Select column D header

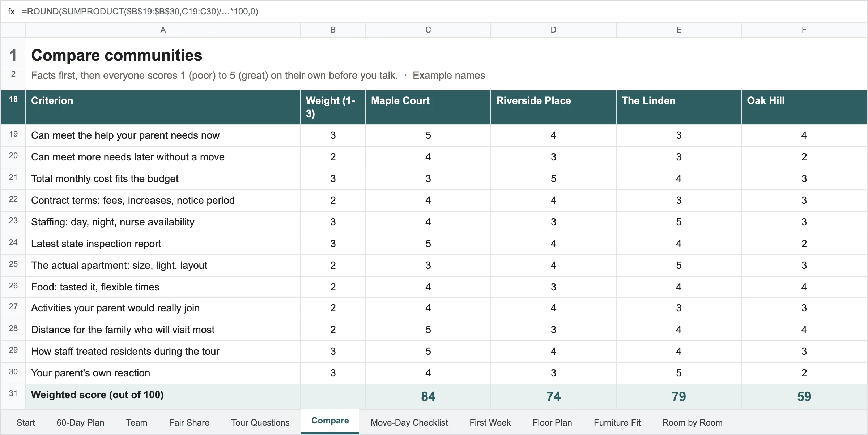554,30
